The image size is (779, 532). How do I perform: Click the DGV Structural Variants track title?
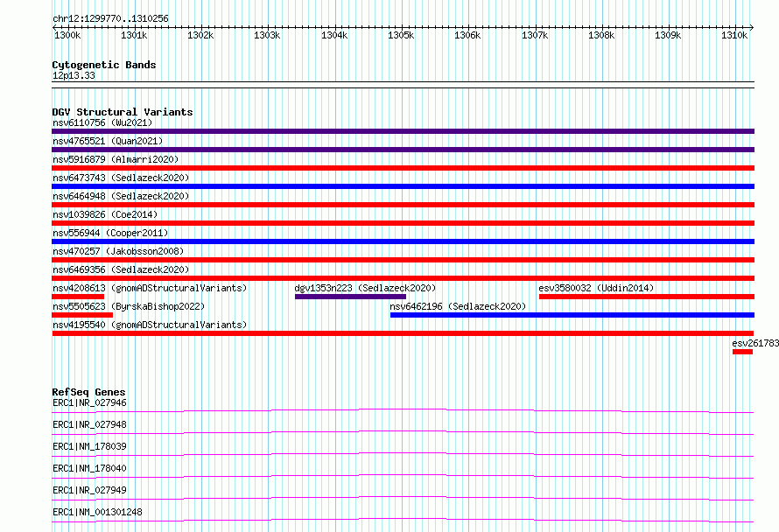(123, 112)
